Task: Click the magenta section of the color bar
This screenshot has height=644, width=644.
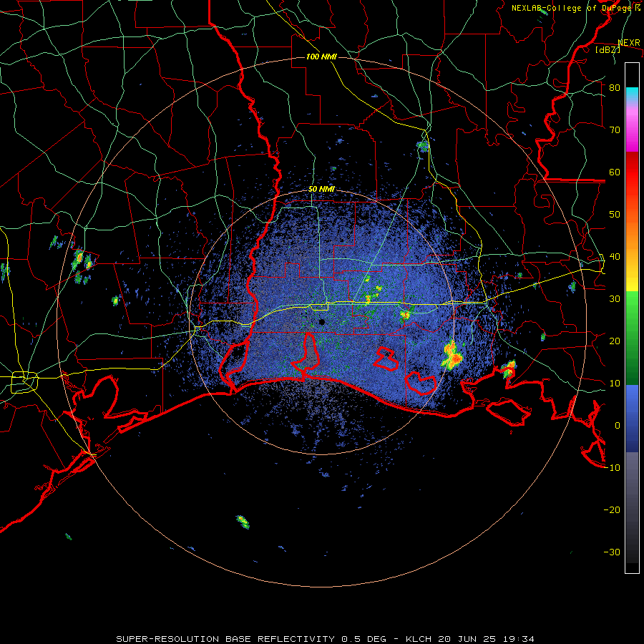Action: tap(632, 130)
